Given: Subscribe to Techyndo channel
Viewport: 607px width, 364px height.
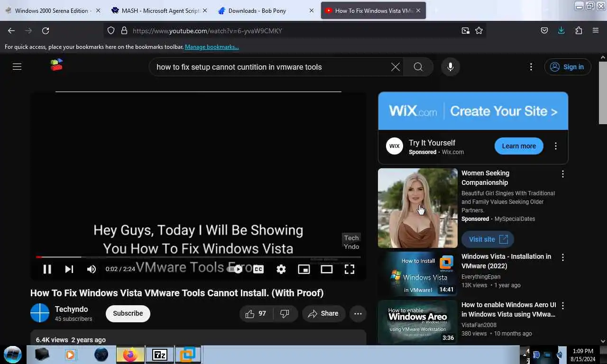Looking at the screenshot, I should (128, 313).
